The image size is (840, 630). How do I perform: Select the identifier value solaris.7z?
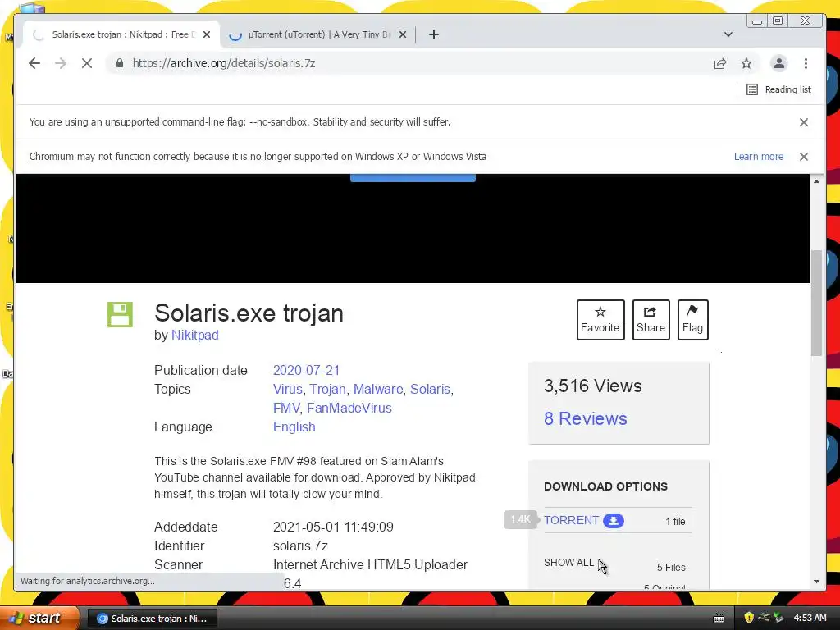tap(300, 546)
